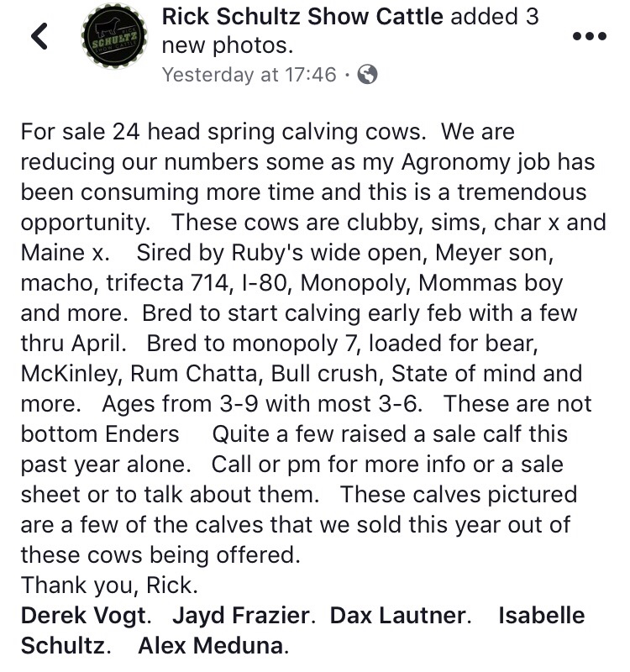630x672 pixels.
Task: Go back using the left arrow
Action: [39, 36]
